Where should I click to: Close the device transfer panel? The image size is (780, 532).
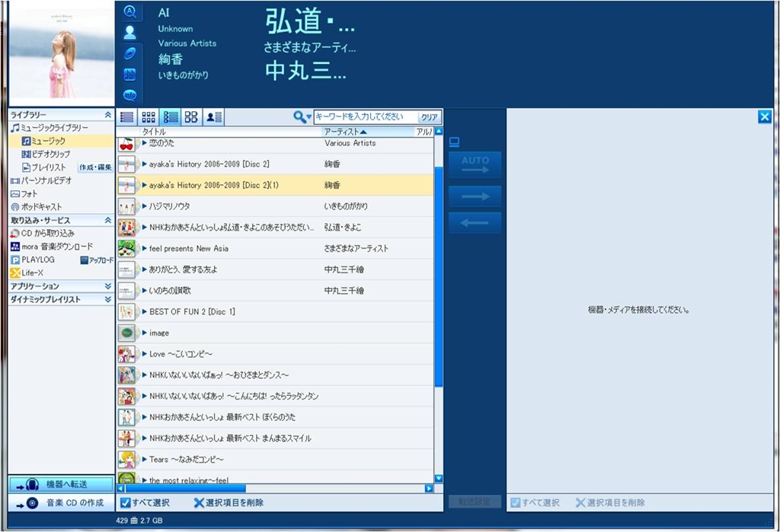pyautogui.click(x=765, y=117)
